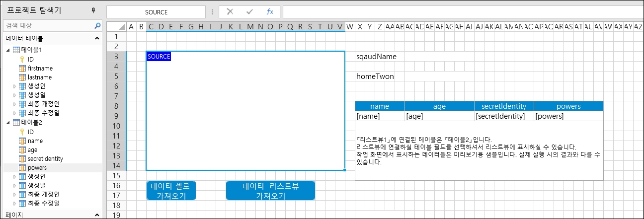This screenshot has height=219, width=644.
Task: Click the name box showing SOURCE
Action: (156, 12)
